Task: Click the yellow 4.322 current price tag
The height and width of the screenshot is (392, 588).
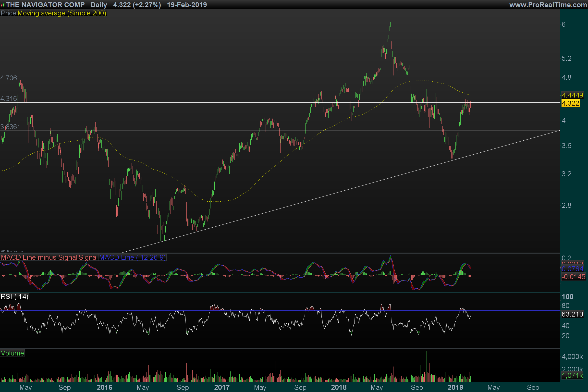Action: [570, 103]
